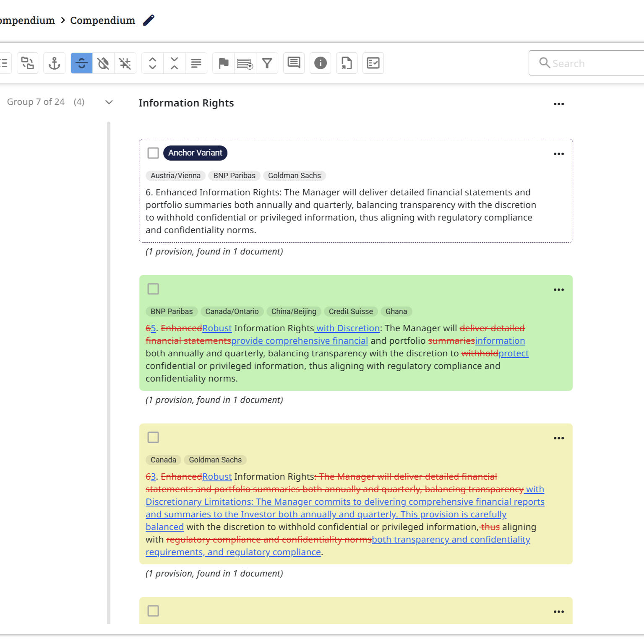Click the info circle icon

pyautogui.click(x=320, y=63)
